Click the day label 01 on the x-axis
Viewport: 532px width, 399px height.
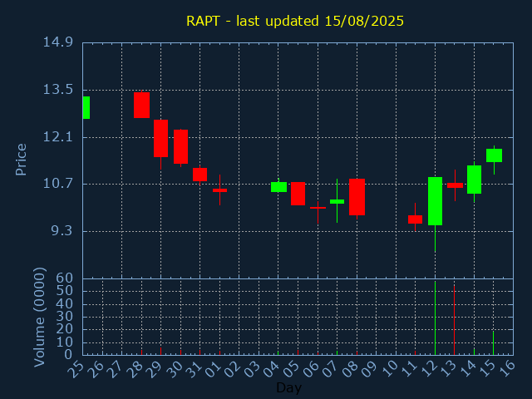point(213,368)
